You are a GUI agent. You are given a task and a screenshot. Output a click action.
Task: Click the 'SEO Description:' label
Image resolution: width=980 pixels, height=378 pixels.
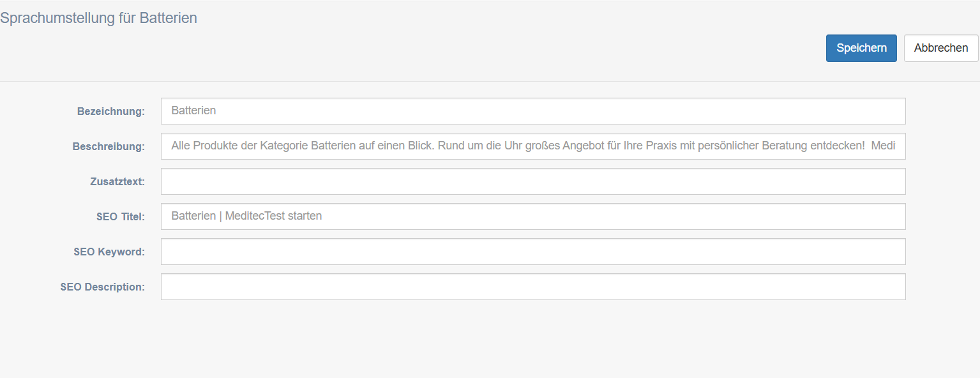(103, 287)
